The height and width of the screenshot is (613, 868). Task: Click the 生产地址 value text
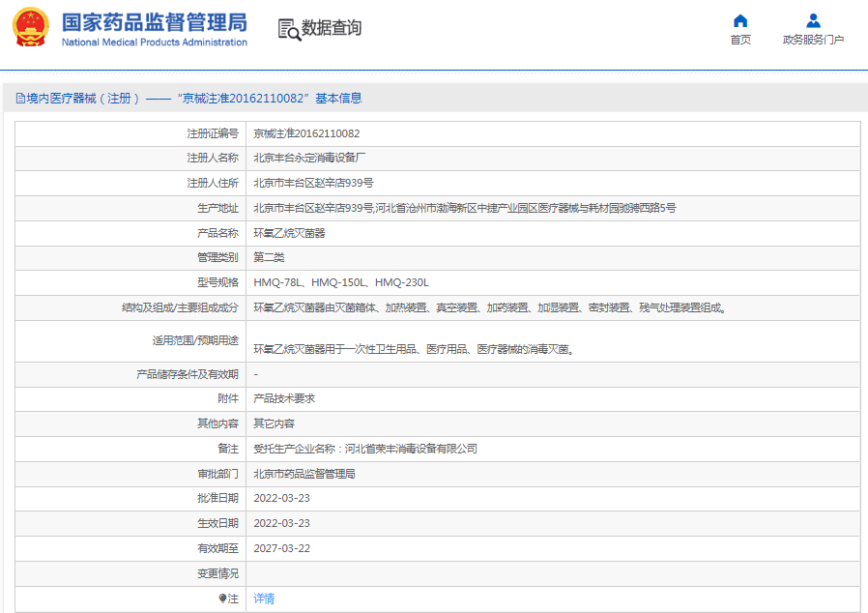tap(464, 208)
